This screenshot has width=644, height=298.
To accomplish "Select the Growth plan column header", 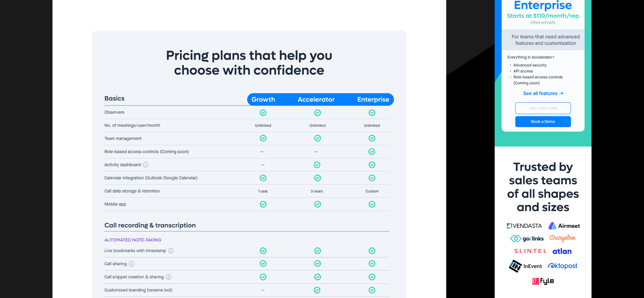I will (263, 99).
